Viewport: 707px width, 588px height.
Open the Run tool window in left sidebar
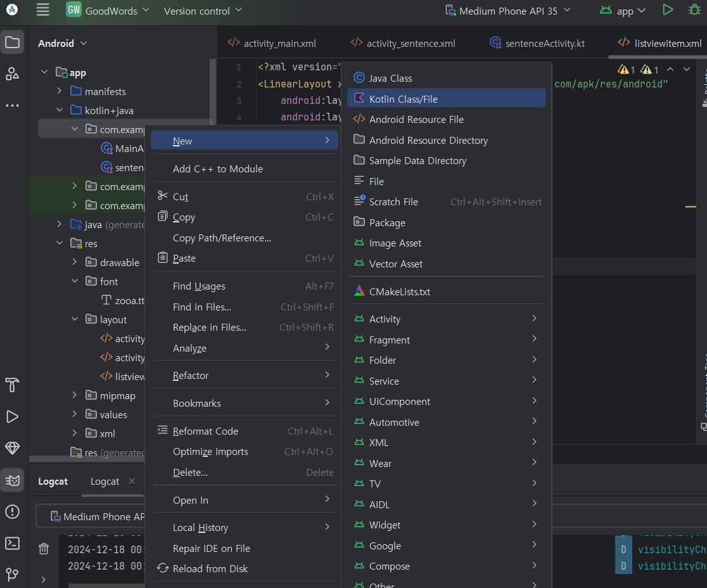point(12,417)
